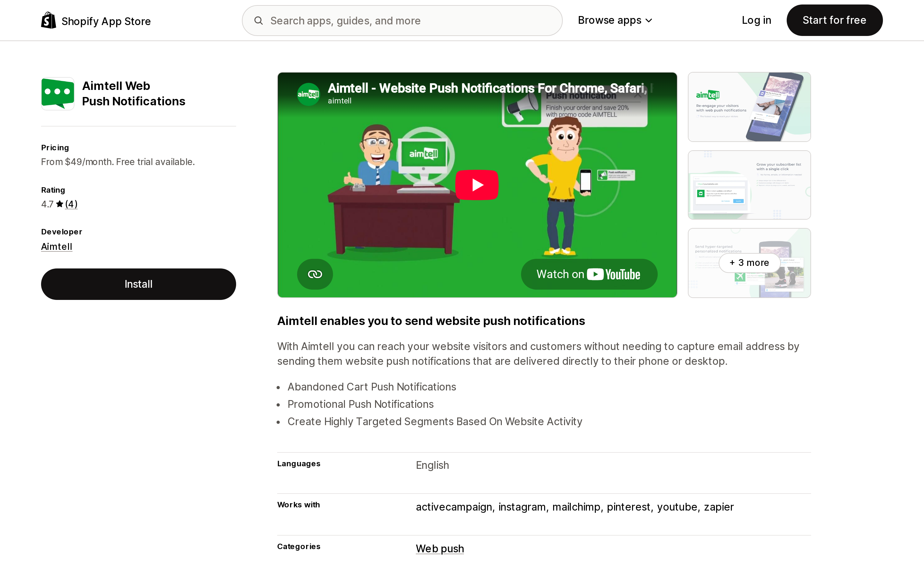Click the Aimtell enables you heading

[431, 321]
